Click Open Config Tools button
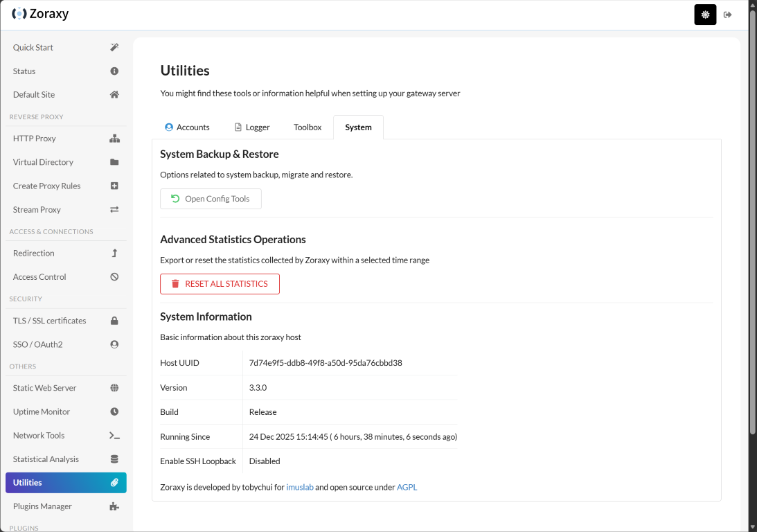 211,199
